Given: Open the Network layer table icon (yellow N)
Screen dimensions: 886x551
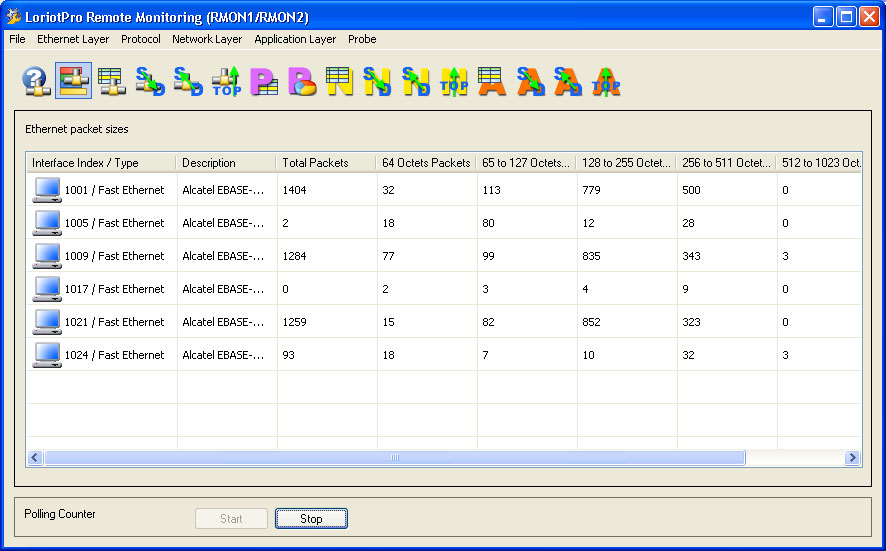Looking at the screenshot, I should click(x=340, y=81).
